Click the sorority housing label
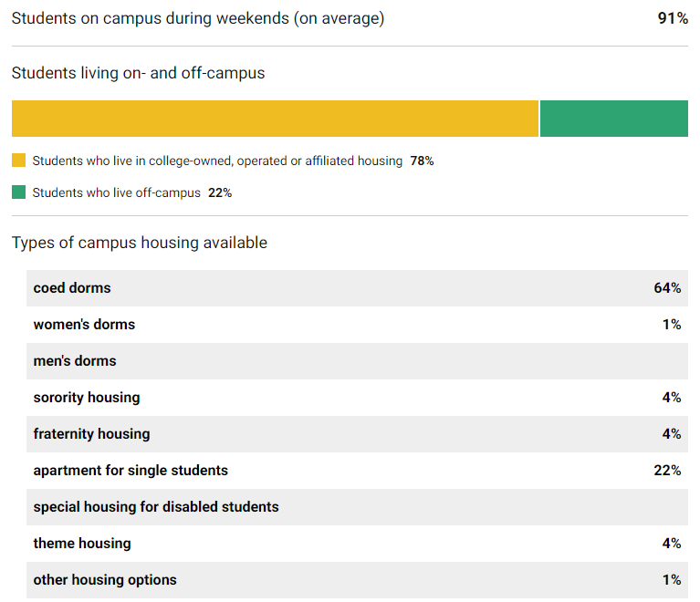Image resolution: width=700 pixels, height=602 pixels. [x=87, y=398]
